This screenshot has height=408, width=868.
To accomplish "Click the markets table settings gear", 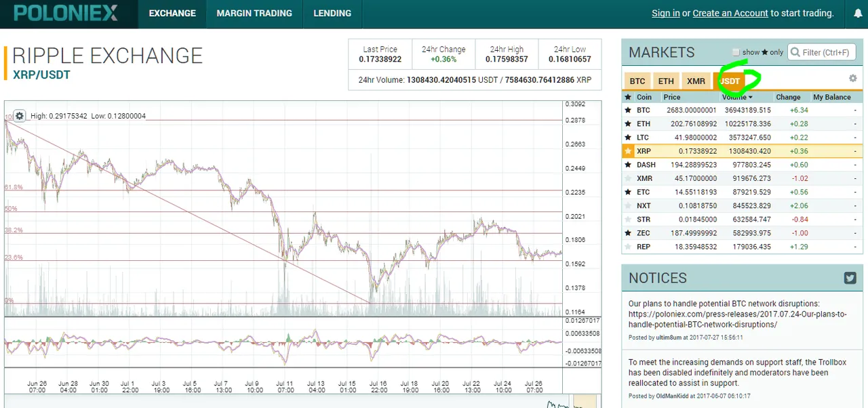I will pyautogui.click(x=853, y=79).
